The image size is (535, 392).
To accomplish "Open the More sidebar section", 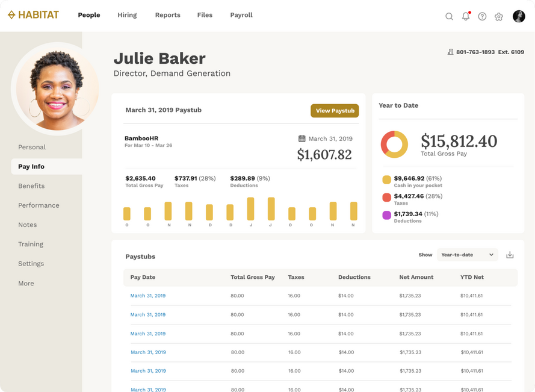I will [x=26, y=283].
